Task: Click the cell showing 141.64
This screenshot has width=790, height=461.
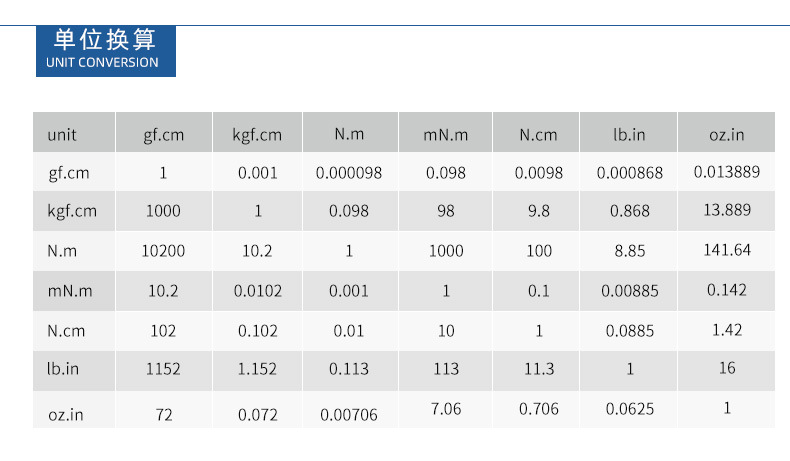Action: (x=727, y=250)
